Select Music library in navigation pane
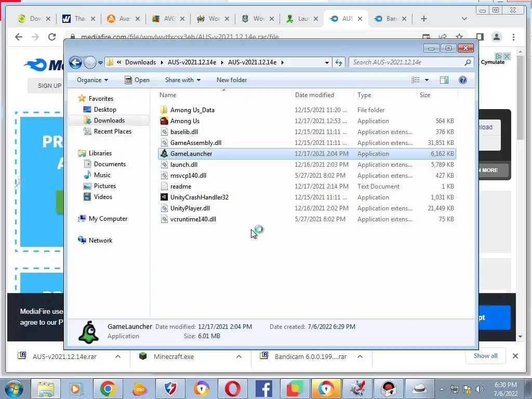The width and height of the screenshot is (532, 399). click(x=102, y=175)
